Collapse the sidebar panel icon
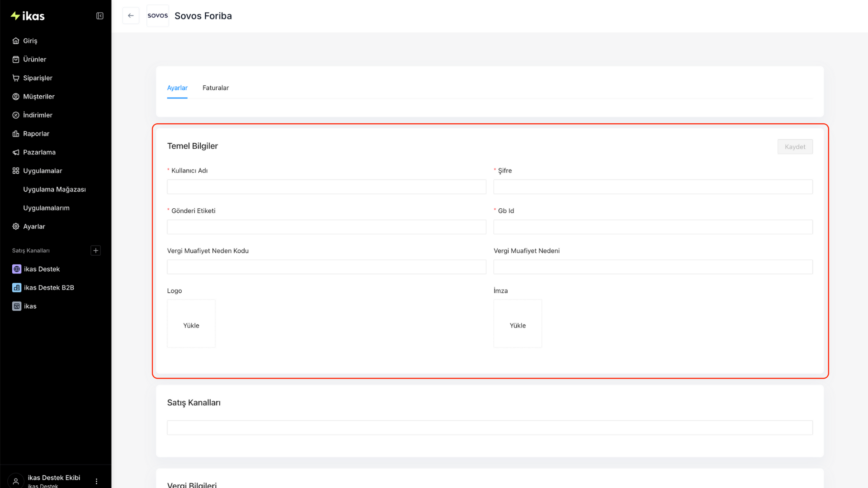 click(100, 16)
